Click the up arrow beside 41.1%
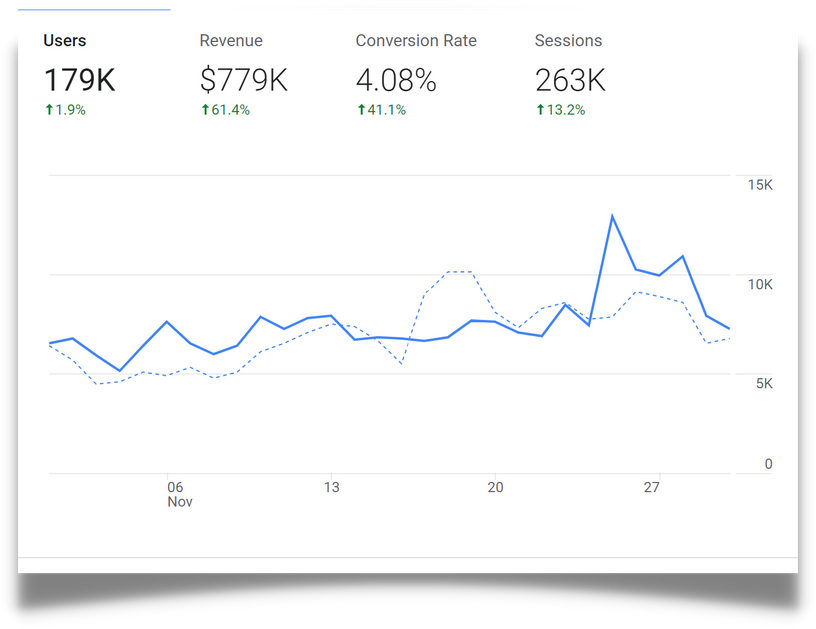Viewport: 816px width, 629px height. (x=361, y=110)
